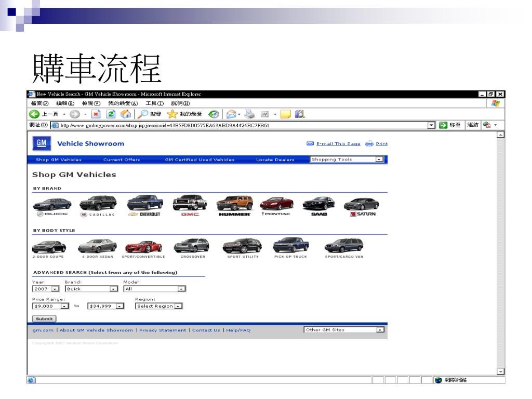This screenshot has height=399, width=532.
Task: Open the Year dropdown showing 2007
Action: point(46,289)
